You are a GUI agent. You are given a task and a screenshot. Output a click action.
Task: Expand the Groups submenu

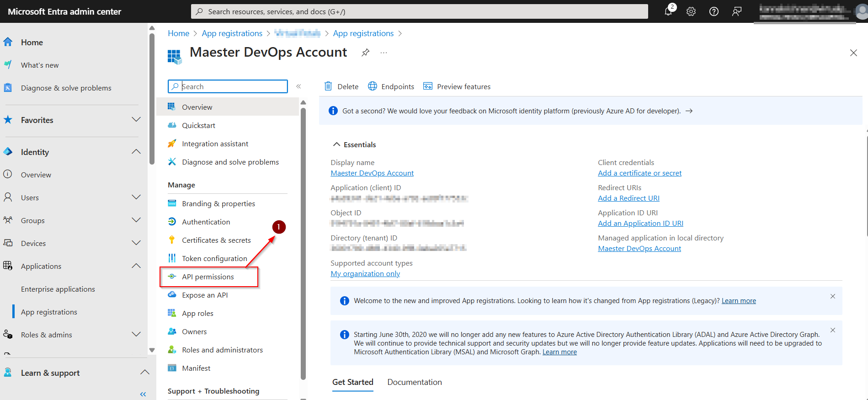pyautogui.click(x=136, y=220)
